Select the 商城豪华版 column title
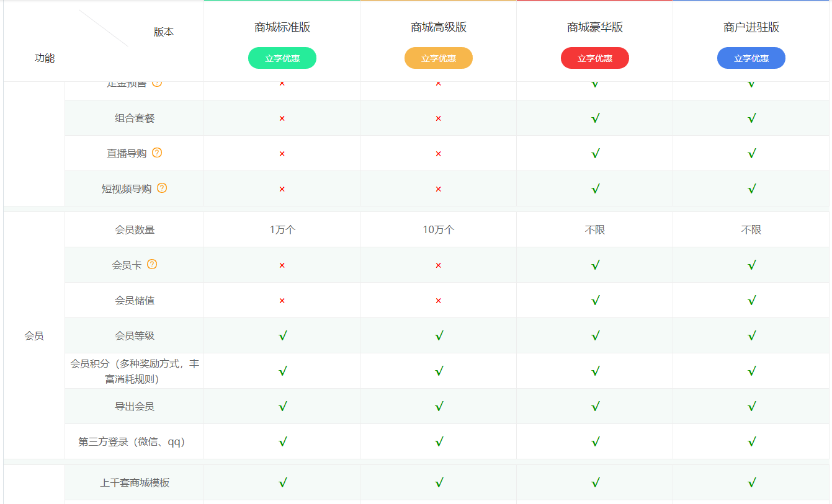Viewport: 832px width, 504px height. 595,27
